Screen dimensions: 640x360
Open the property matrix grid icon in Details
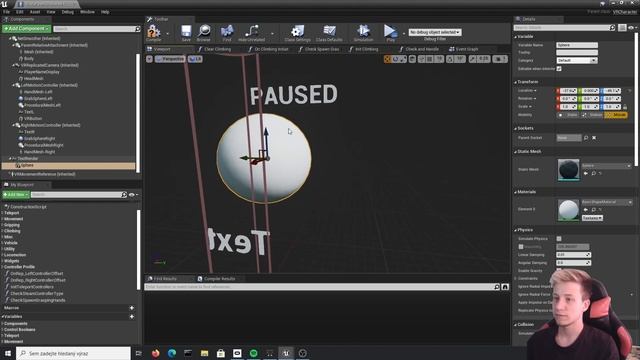pyautogui.click(x=622, y=28)
